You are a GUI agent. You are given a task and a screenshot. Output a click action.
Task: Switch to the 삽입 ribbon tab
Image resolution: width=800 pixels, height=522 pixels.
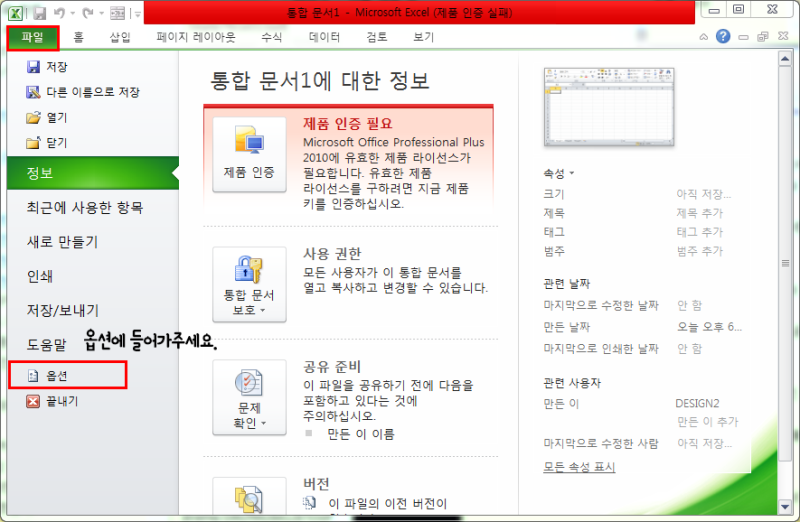coord(120,37)
